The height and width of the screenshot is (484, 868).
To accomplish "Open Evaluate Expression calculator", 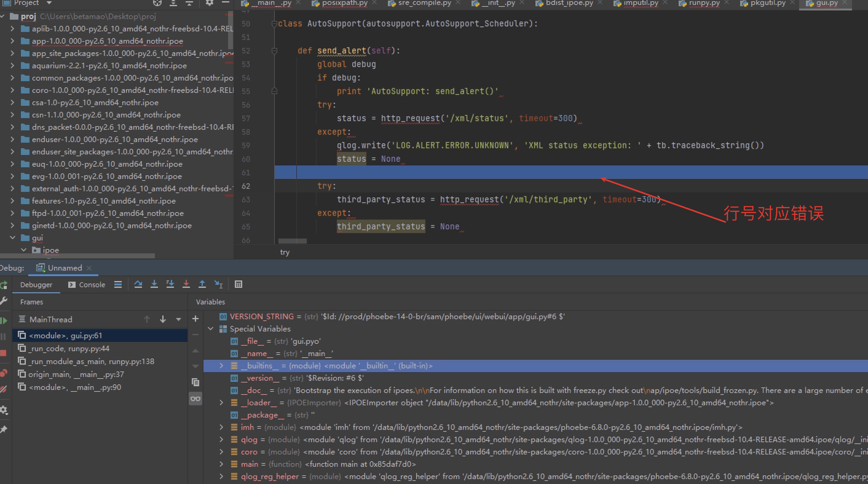I will 238,284.
